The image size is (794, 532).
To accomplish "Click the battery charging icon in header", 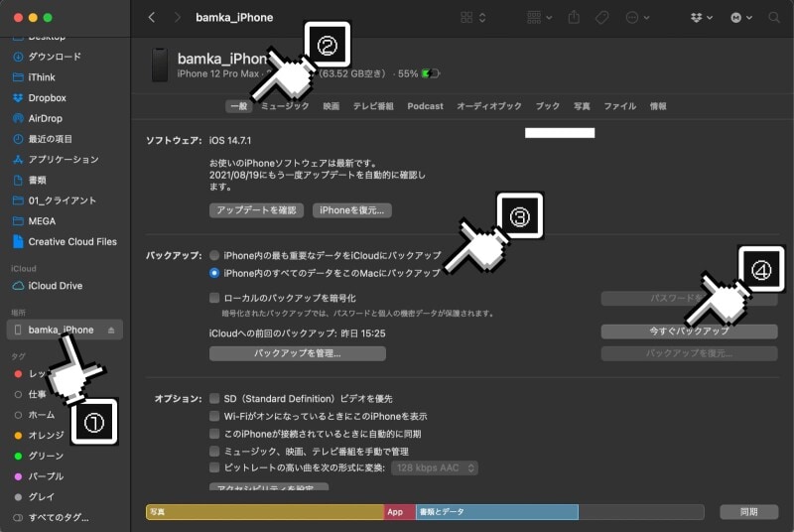I will 431,73.
